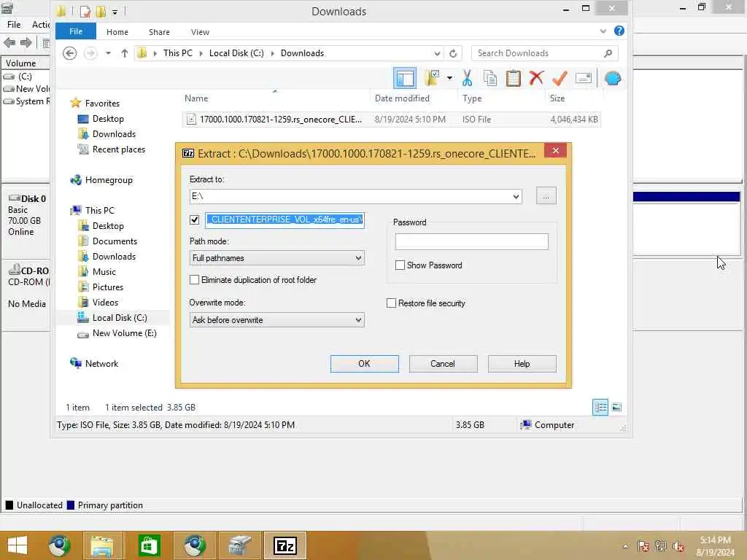Sort by Date modified column
The height and width of the screenshot is (560, 747).
click(402, 98)
